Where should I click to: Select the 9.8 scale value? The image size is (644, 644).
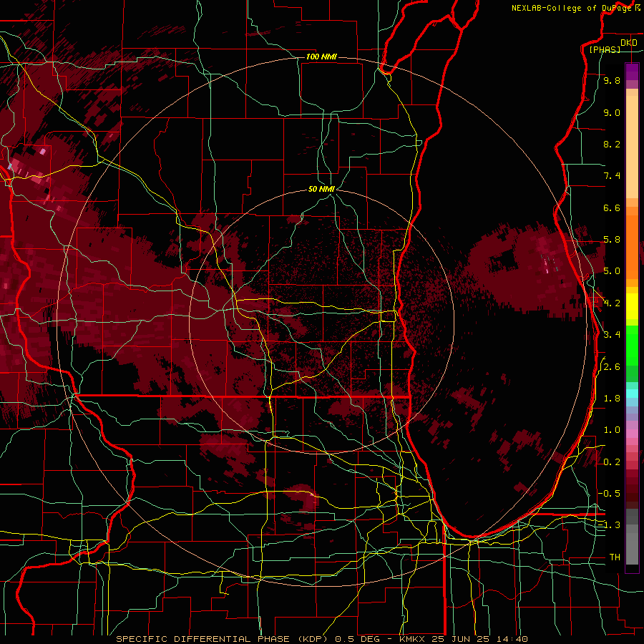tap(612, 80)
